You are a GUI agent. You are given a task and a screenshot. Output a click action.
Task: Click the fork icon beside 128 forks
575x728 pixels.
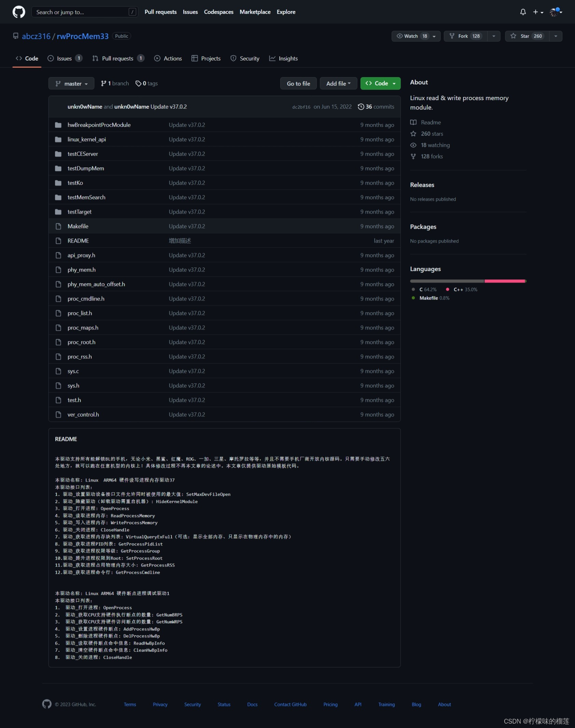click(413, 156)
